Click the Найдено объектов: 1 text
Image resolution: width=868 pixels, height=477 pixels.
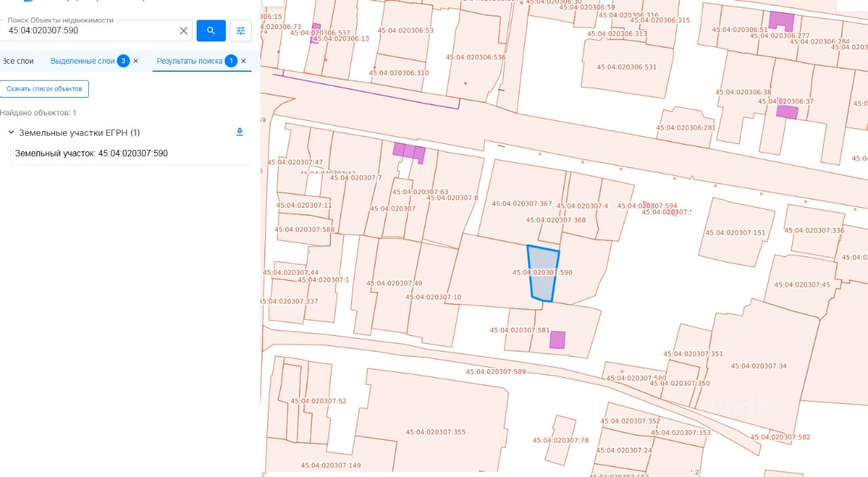tap(38, 113)
